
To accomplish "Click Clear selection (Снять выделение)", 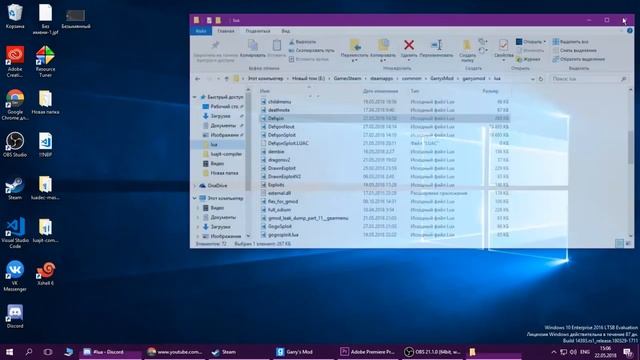I will [574, 50].
